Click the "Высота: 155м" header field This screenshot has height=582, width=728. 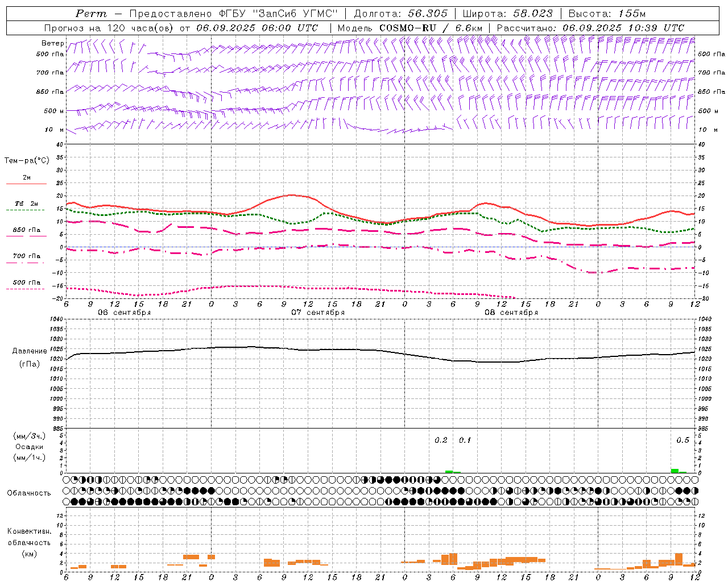tap(607, 14)
